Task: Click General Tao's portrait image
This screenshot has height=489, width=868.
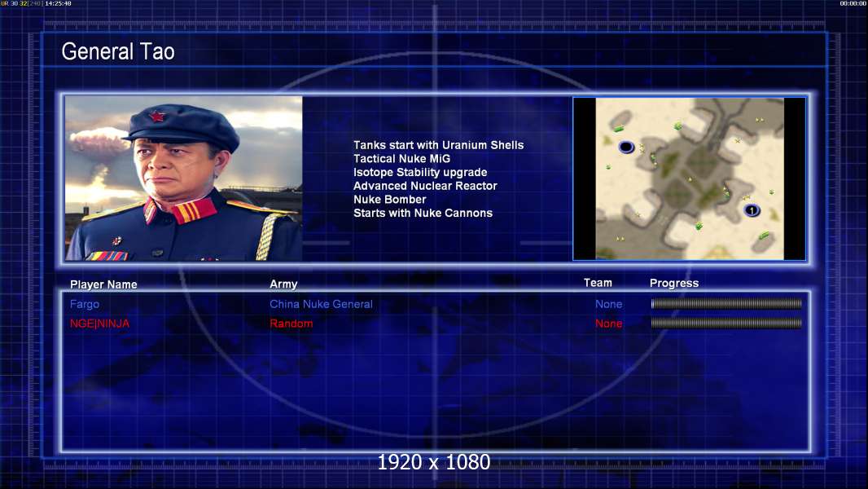Action: [184, 178]
